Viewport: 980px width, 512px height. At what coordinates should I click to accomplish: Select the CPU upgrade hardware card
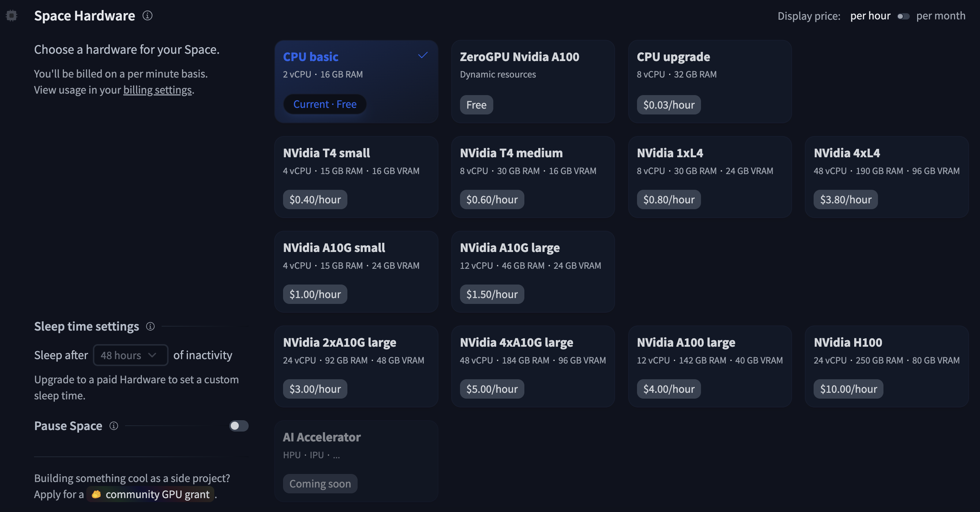709,82
